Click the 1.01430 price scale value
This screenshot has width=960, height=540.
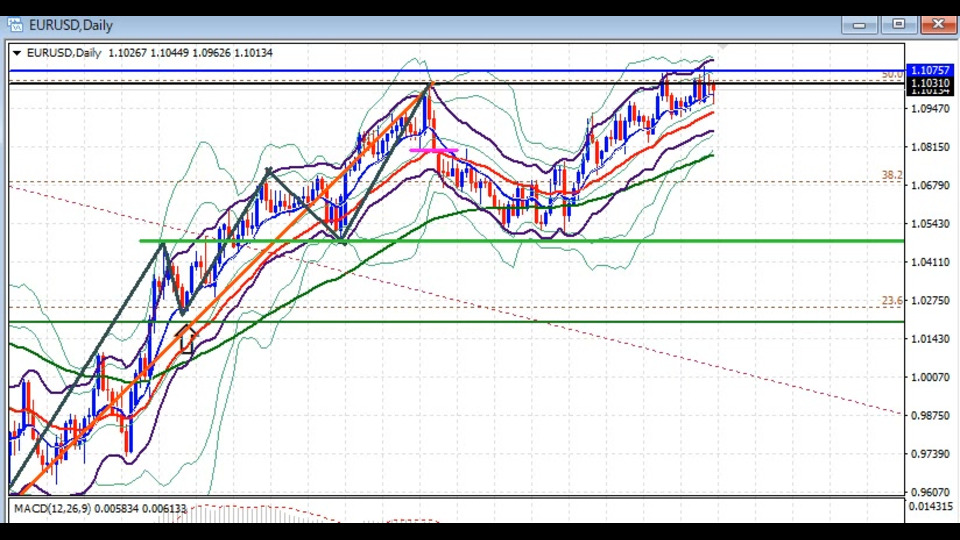click(x=930, y=339)
